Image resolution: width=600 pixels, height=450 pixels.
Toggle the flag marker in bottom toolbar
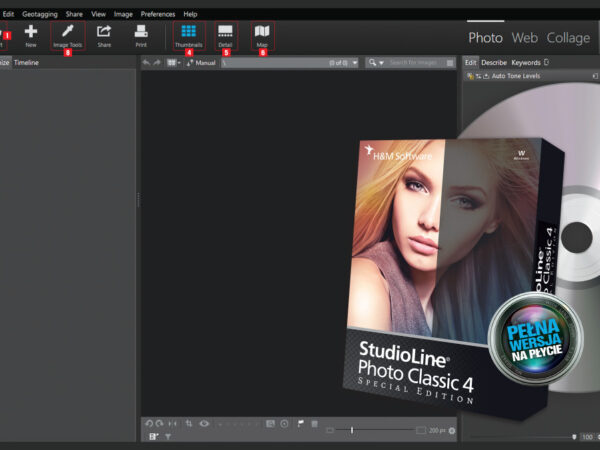pyautogui.click(x=300, y=424)
